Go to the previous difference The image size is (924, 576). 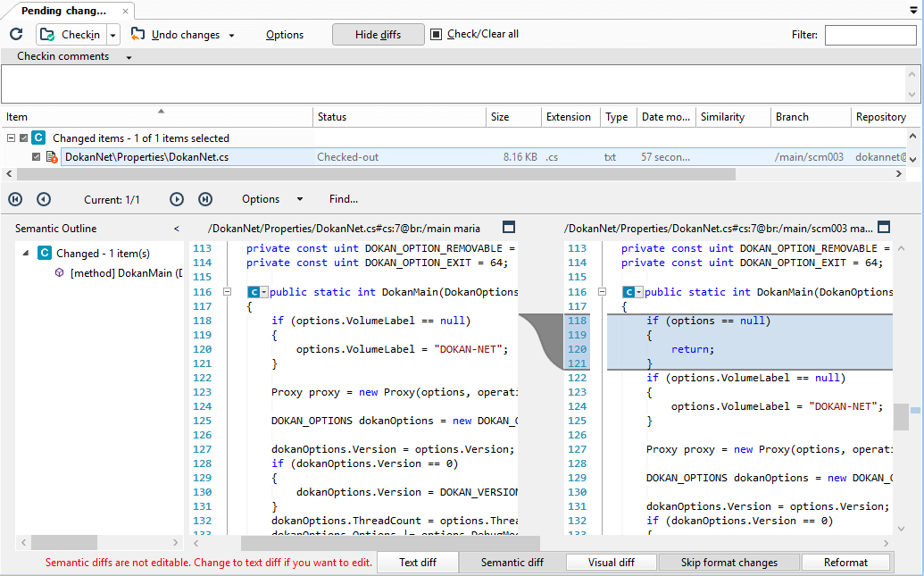tap(44, 199)
